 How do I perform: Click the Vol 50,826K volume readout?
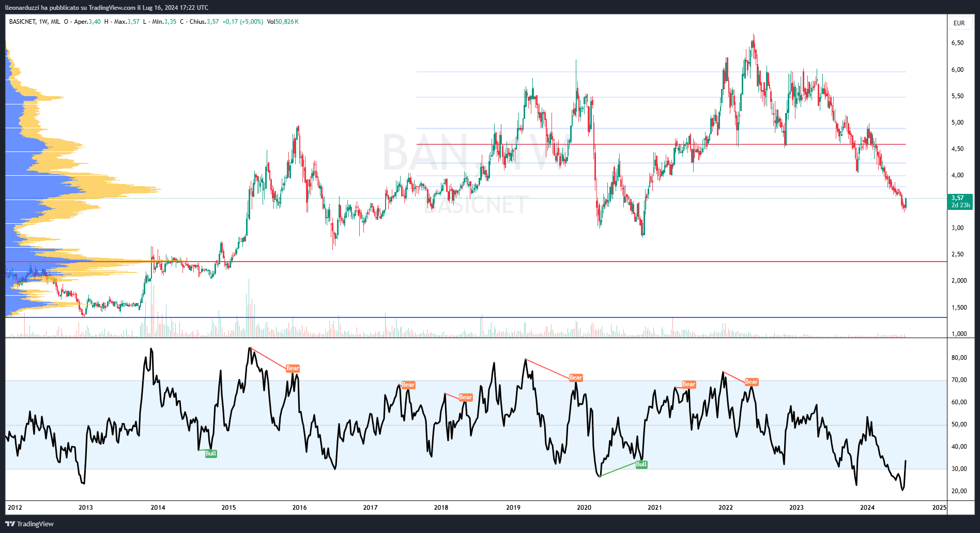tap(283, 22)
